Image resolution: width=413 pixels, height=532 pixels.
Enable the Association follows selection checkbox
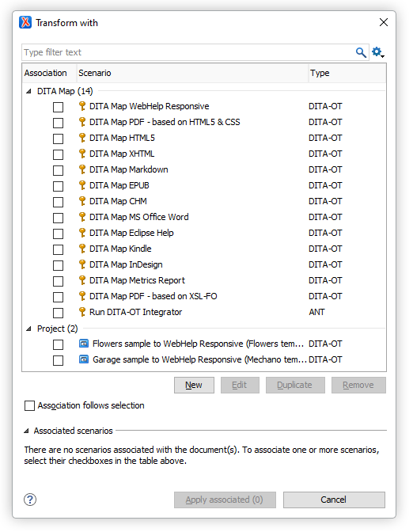coord(29,405)
